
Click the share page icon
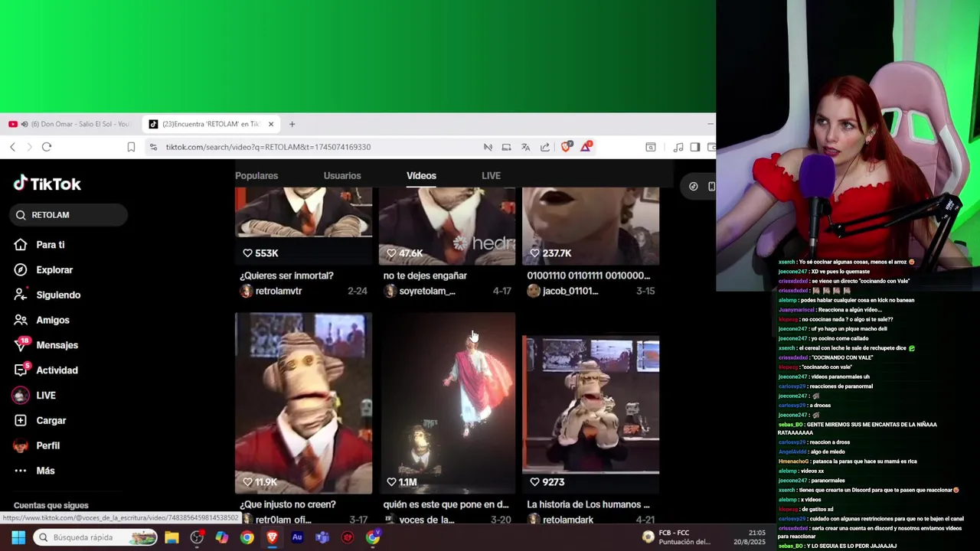[544, 147]
